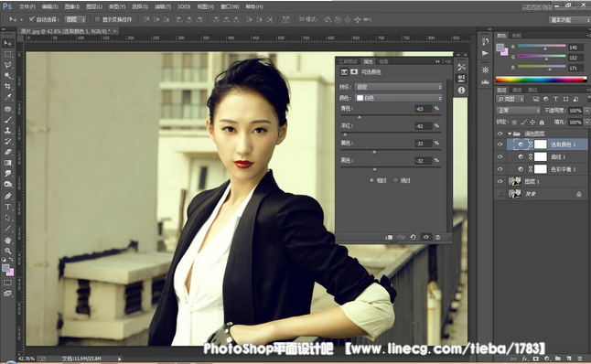Open the 填充 fill dropdown arrow
The height and width of the screenshot is (364, 591).
click(x=586, y=122)
